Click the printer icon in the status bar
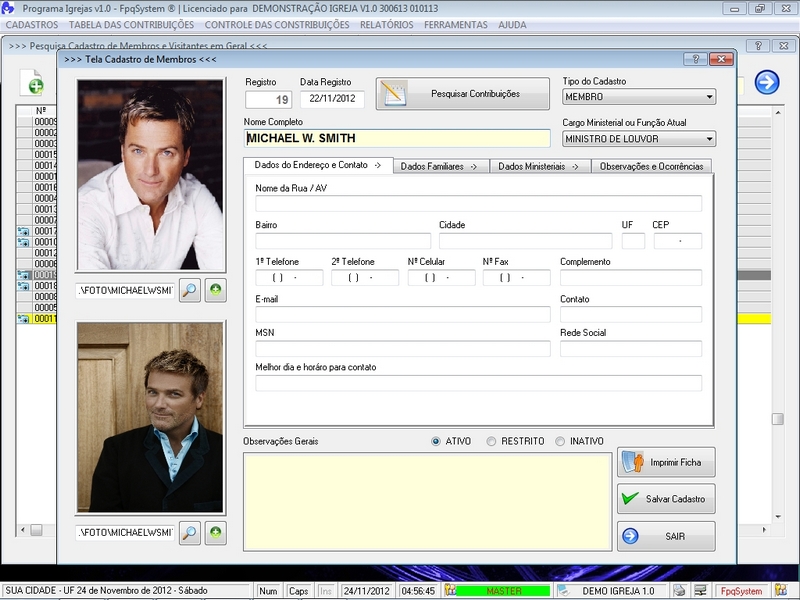The image size is (800, 600). click(x=679, y=591)
